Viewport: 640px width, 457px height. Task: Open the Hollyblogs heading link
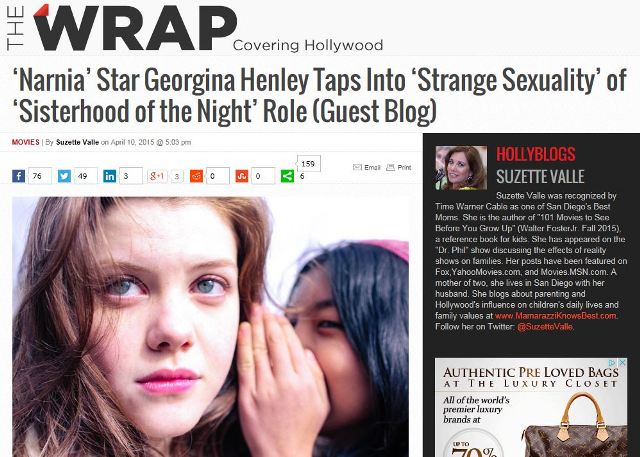coord(536,155)
